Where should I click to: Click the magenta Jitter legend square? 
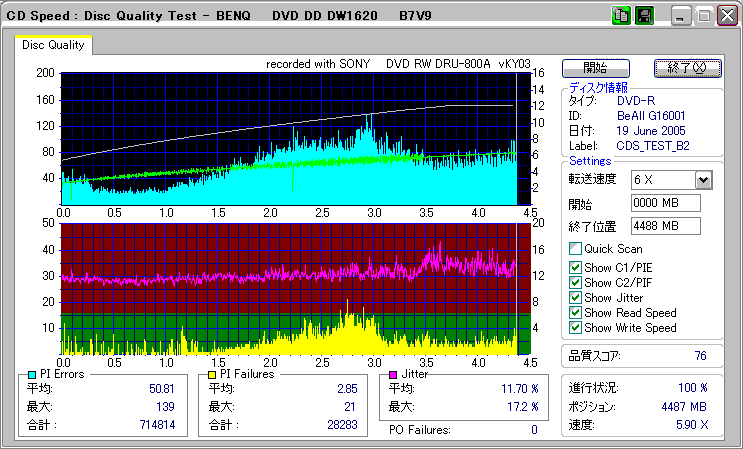(394, 374)
